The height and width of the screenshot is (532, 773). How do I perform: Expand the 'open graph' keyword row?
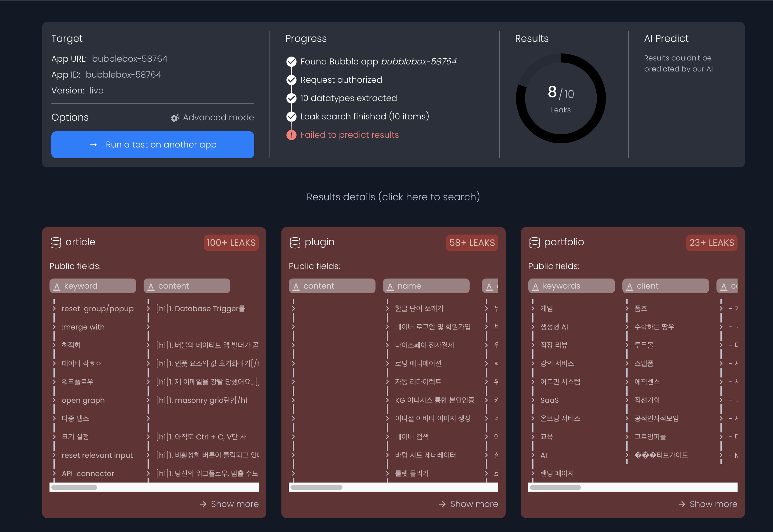click(54, 400)
